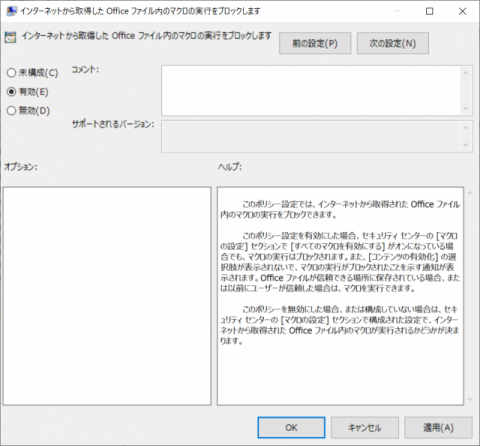The image size is (480, 446).
Task: Click the policy setting icon beside the heading
Action: [11, 38]
